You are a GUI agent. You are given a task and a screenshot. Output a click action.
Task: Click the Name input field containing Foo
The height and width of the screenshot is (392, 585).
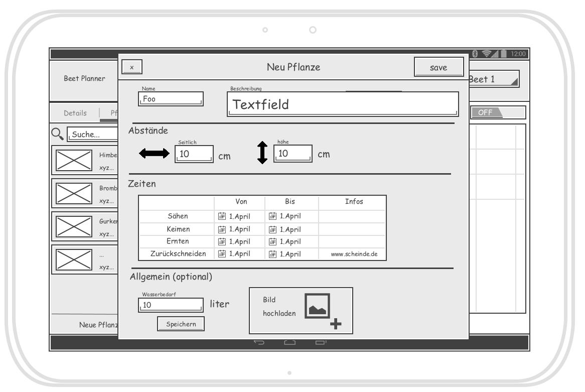click(x=171, y=99)
